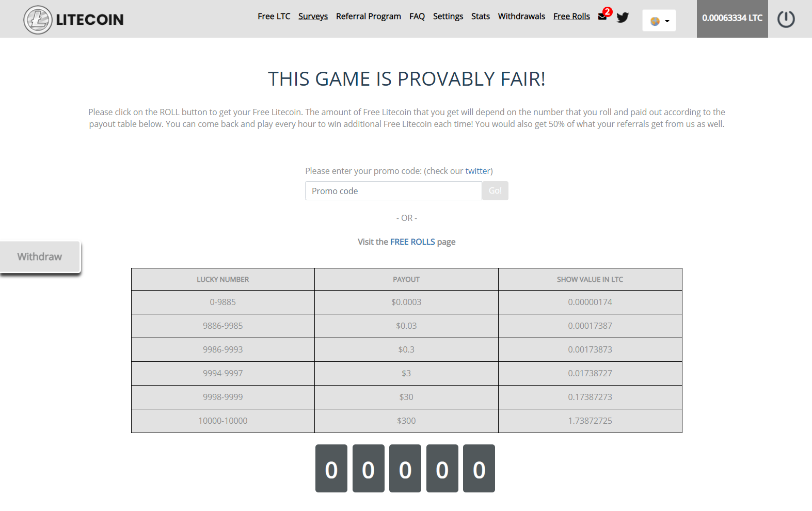Open the FAQ page

tap(417, 16)
